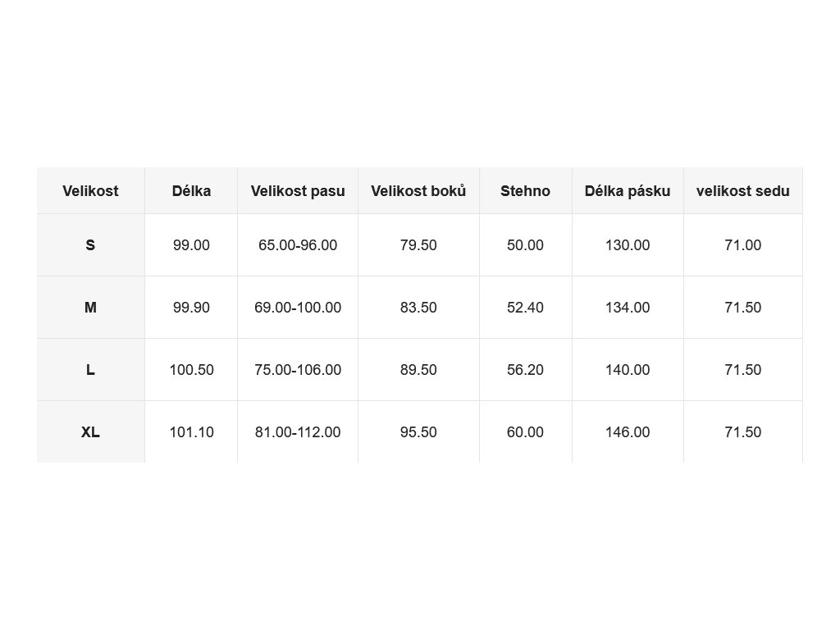Screen dimensions: 840x630
Task: Click the Velikost column header
Action: click(90, 190)
